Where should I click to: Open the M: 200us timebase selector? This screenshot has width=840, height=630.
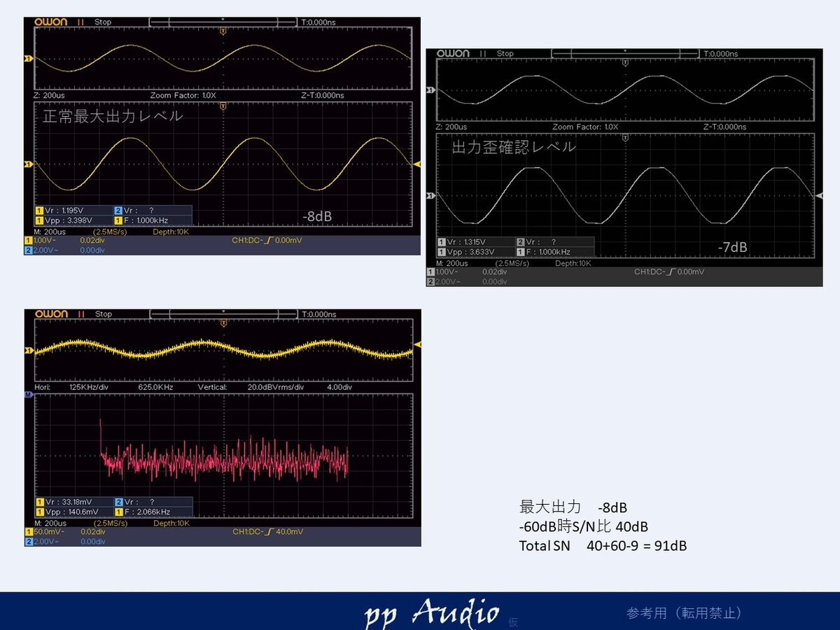[49, 230]
